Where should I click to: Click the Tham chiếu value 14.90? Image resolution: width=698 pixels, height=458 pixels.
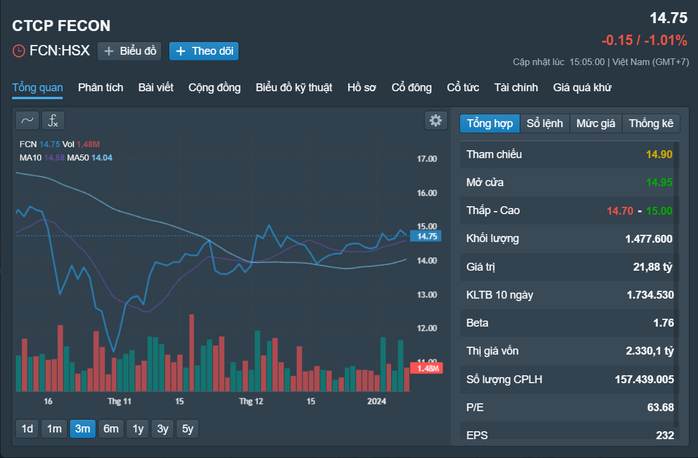(659, 154)
